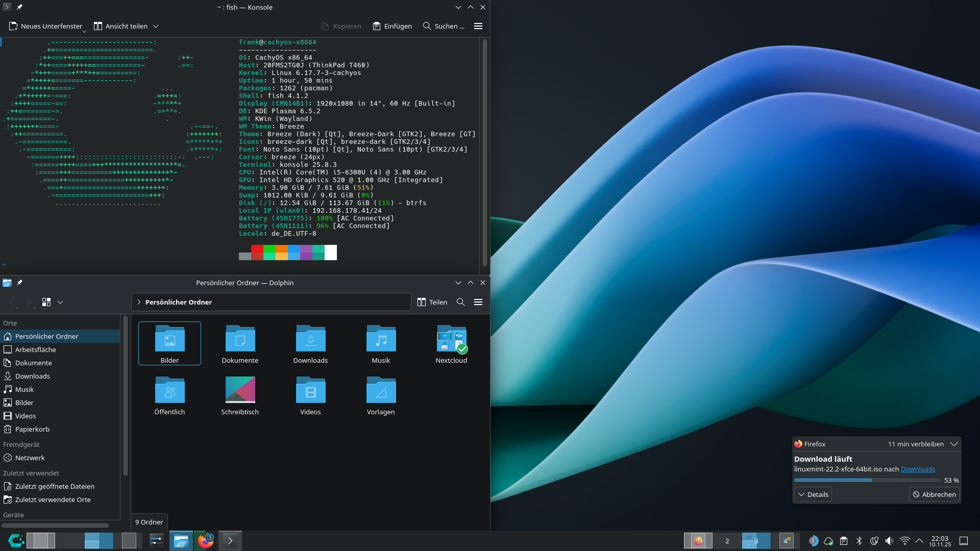Viewport: 980px width, 551px height.
Task: Cancel the download with Abbrechen
Action: (x=934, y=494)
